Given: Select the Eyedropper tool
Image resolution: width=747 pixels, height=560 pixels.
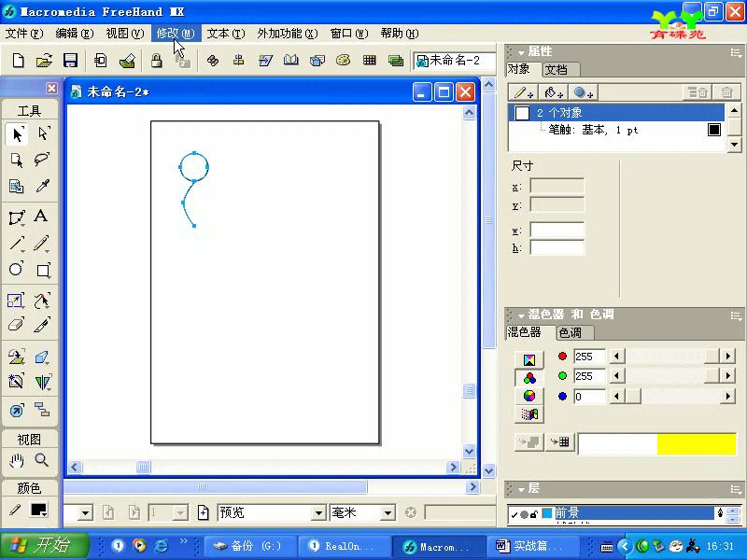Looking at the screenshot, I should pyautogui.click(x=43, y=186).
